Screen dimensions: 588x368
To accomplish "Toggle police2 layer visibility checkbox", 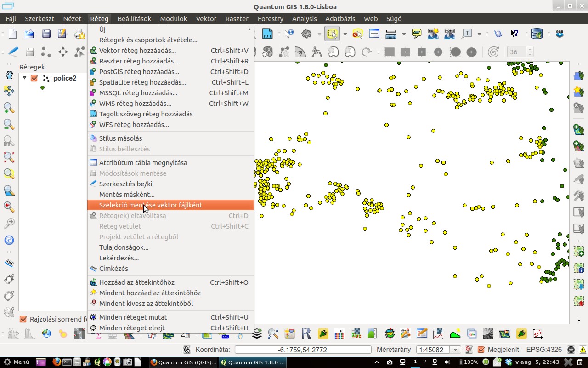I will pyautogui.click(x=34, y=78).
